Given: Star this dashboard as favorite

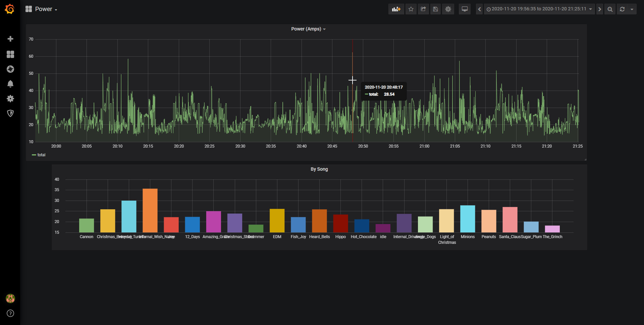Looking at the screenshot, I should pos(411,9).
